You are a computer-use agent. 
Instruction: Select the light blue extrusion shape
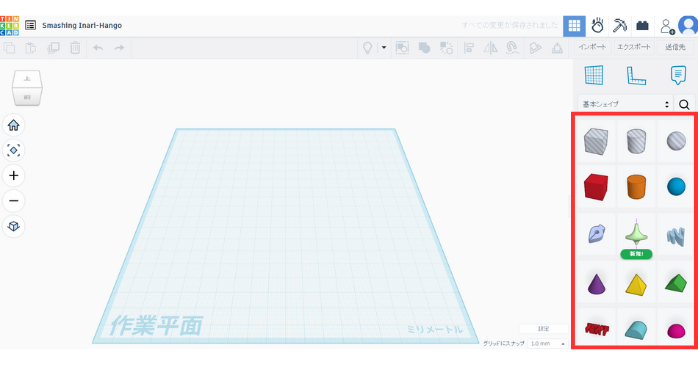click(676, 236)
